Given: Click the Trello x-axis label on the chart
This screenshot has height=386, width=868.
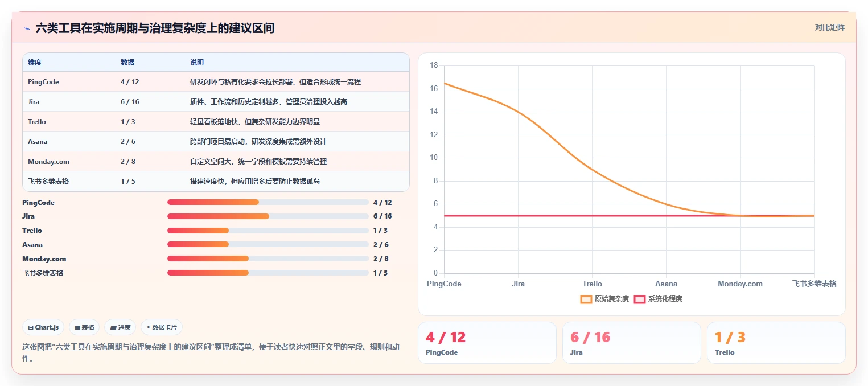Looking at the screenshot, I should point(592,284).
